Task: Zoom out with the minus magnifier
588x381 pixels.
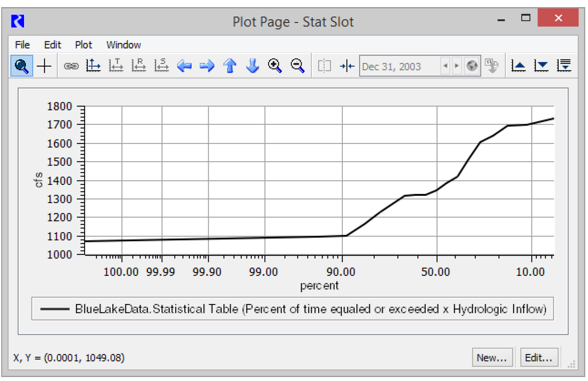Action: [298, 66]
